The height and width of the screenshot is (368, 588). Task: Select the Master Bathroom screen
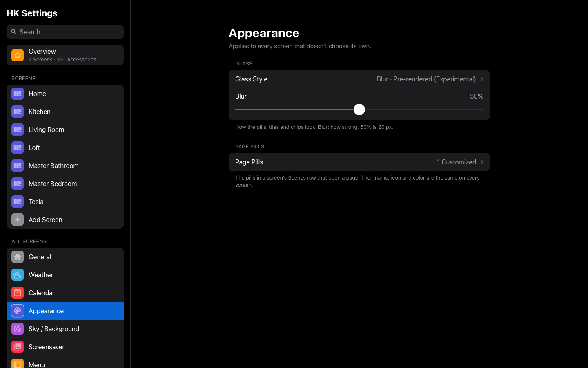pyautogui.click(x=65, y=166)
